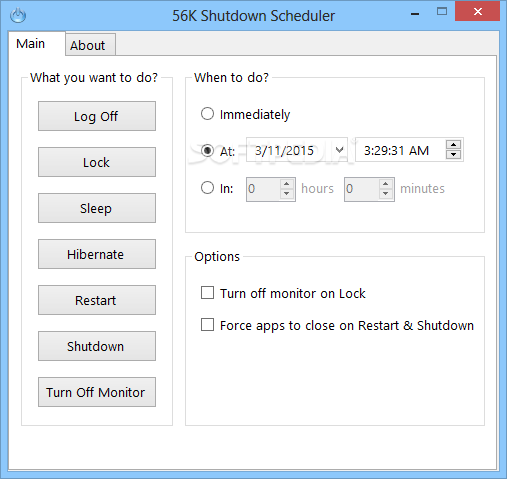The width and height of the screenshot is (507, 479).
Task: Close the 56K Shutdown Scheduler window
Action: coord(477,12)
